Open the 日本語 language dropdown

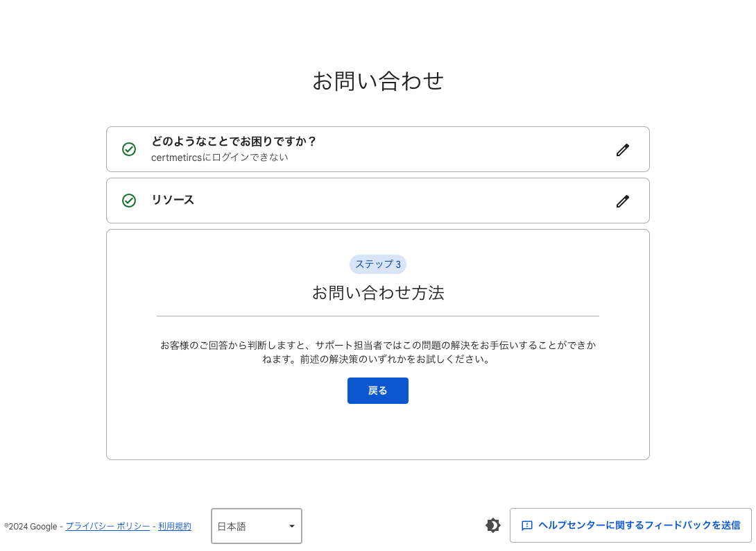[x=257, y=526]
